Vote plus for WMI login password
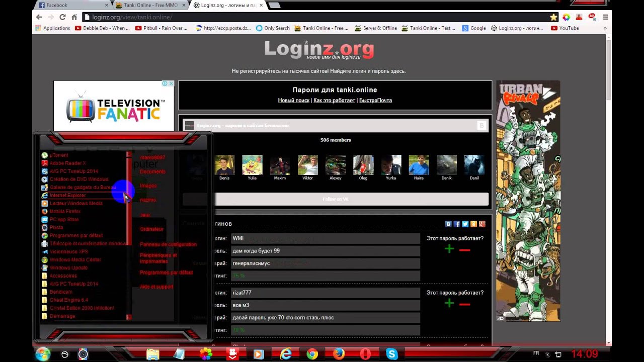This screenshot has width=644, height=362. click(x=449, y=249)
